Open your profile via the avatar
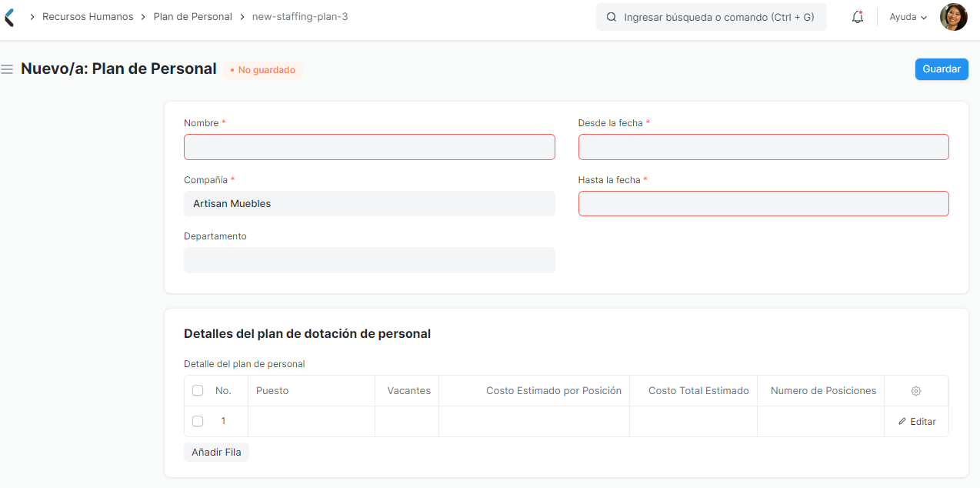This screenshot has width=980, height=488. click(953, 16)
